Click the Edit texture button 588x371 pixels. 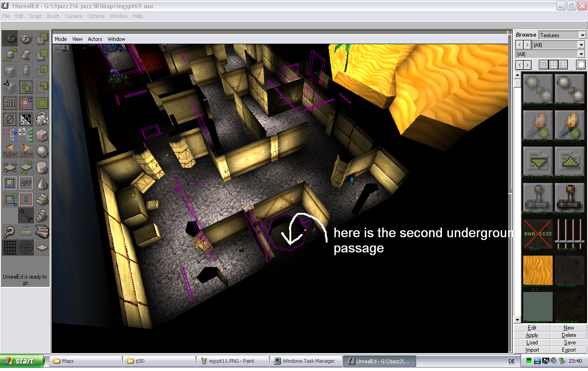(532, 328)
